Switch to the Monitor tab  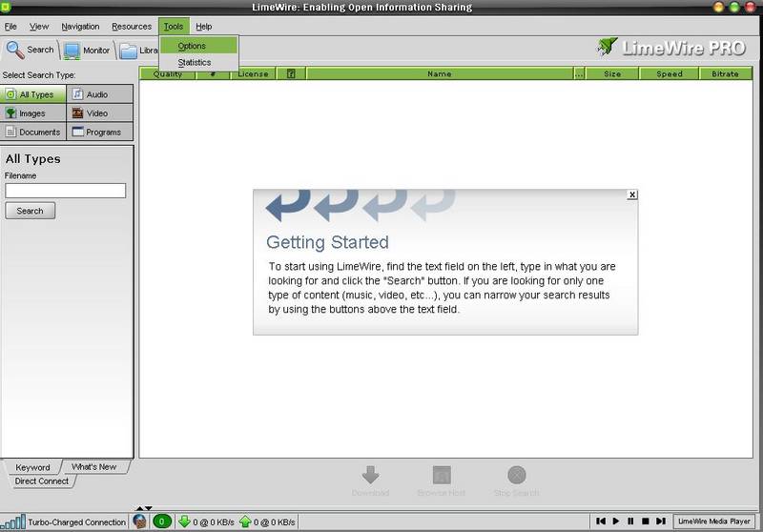point(87,51)
